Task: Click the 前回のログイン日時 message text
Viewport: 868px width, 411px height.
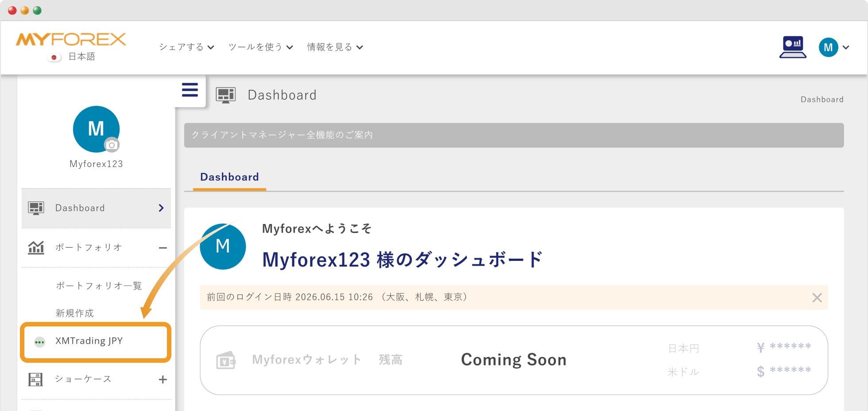Action: tap(337, 297)
